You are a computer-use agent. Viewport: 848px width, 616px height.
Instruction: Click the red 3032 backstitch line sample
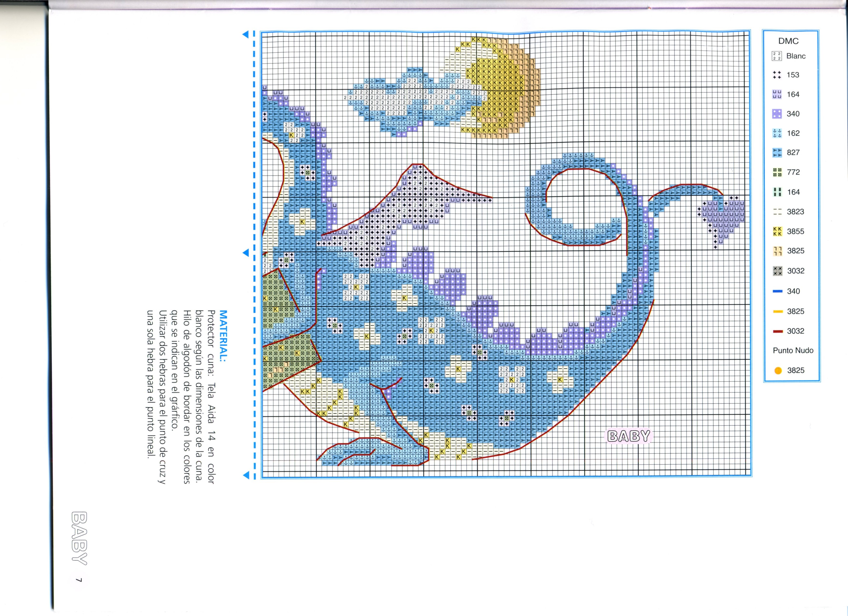[x=778, y=331]
